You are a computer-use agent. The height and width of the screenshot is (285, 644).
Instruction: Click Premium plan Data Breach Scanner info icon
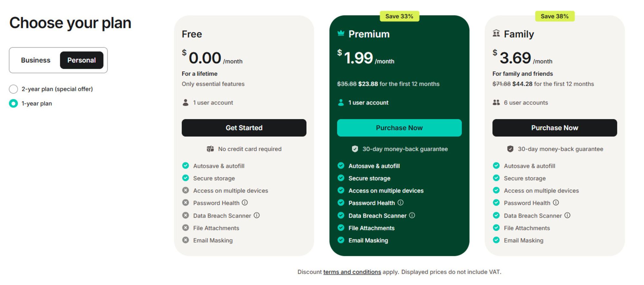tap(412, 215)
